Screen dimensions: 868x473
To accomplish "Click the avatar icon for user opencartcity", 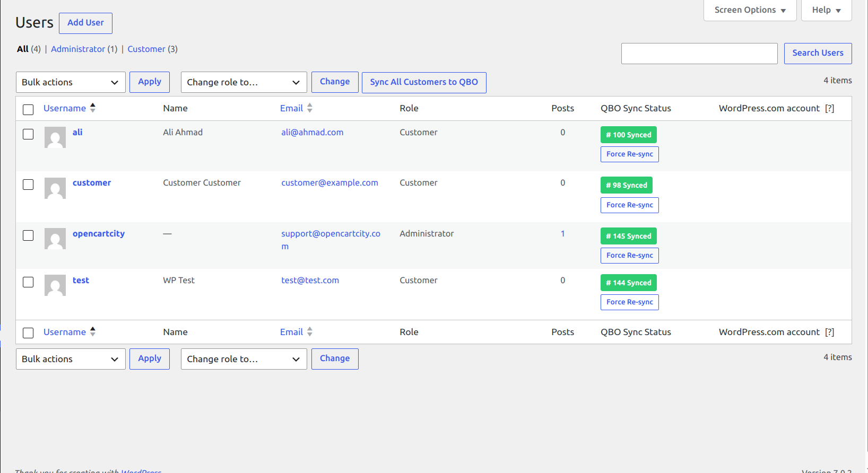I will coord(55,239).
